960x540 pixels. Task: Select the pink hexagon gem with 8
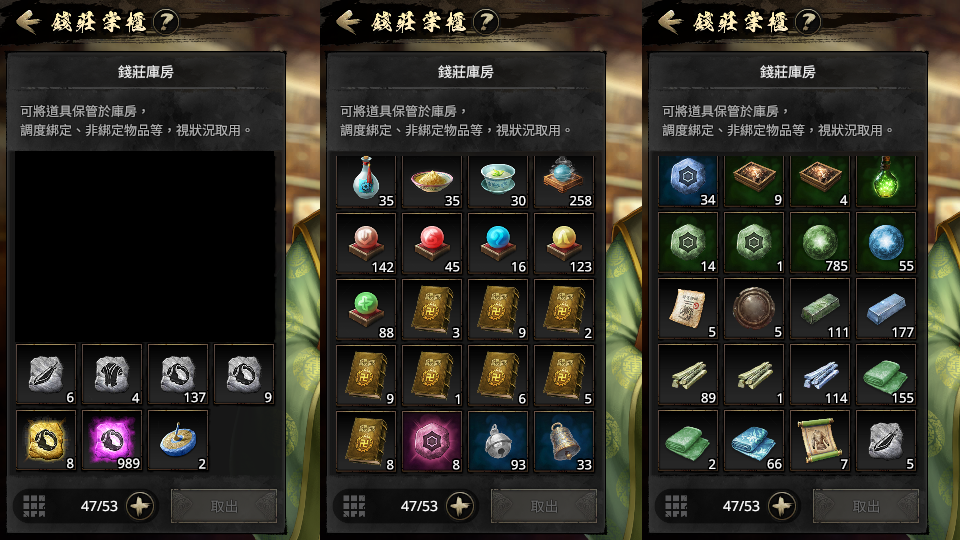point(432,441)
